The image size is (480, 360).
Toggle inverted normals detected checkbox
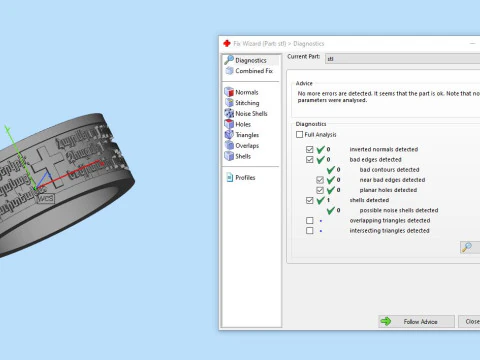pyautogui.click(x=310, y=149)
